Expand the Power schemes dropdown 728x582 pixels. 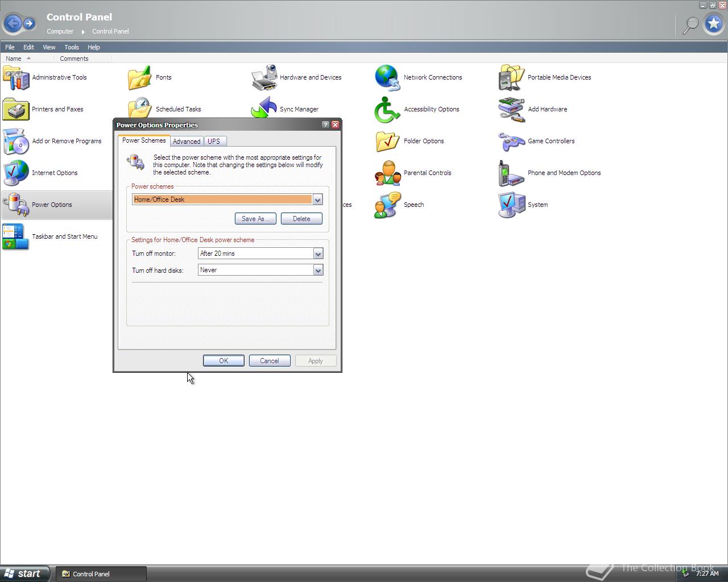pos(317,199)
